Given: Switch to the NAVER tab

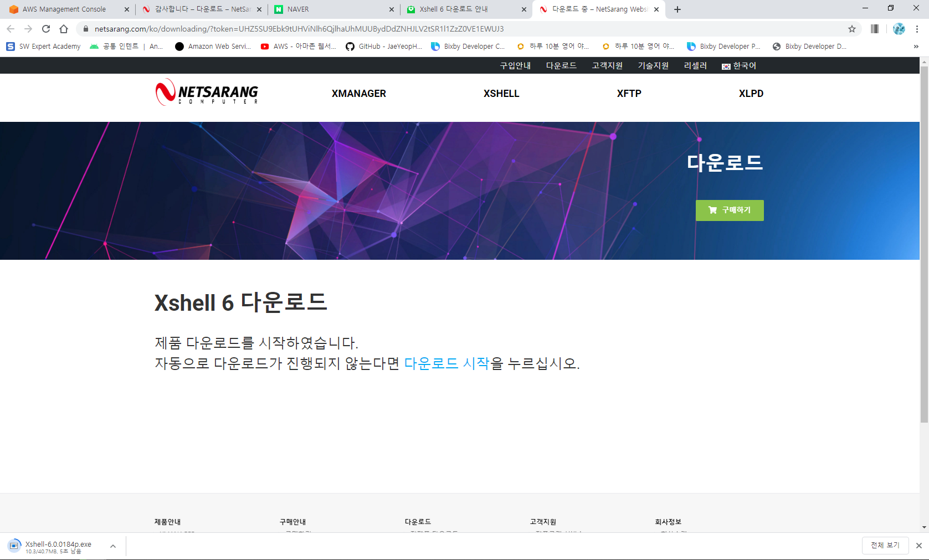Looking at the screenshot, I should click(333, 9).
